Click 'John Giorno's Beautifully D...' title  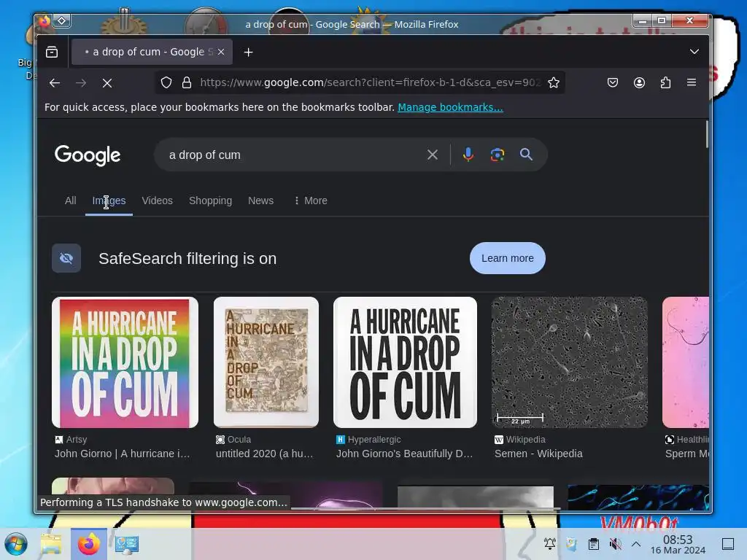(x=404, y=454)
